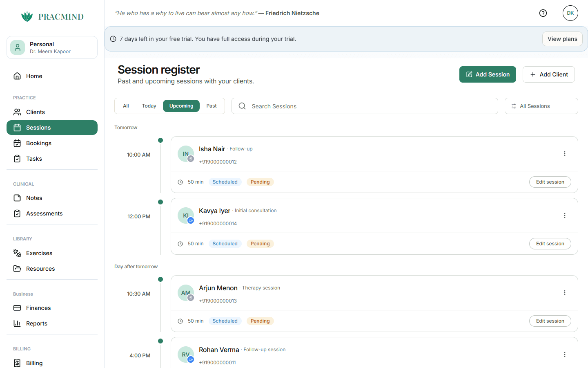588x368 pixels.
Task: Switch to the Past tab
Action: 212,106
